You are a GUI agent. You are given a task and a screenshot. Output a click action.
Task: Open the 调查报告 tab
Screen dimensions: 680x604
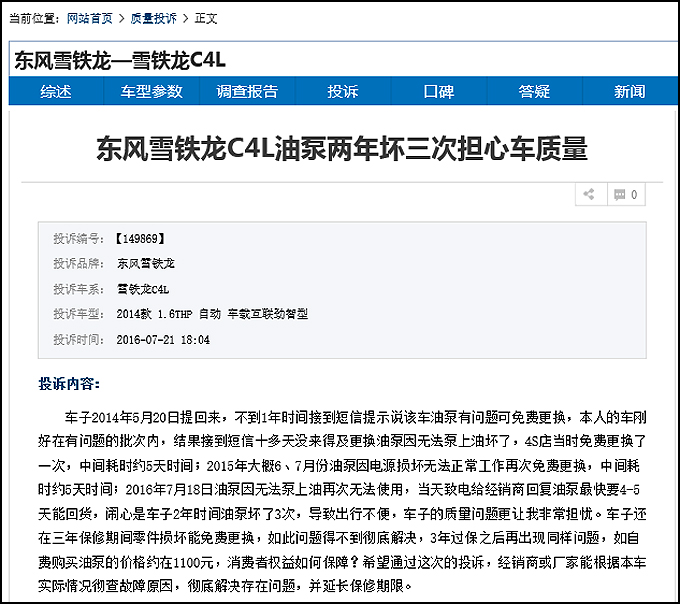[x=247, y=91]
